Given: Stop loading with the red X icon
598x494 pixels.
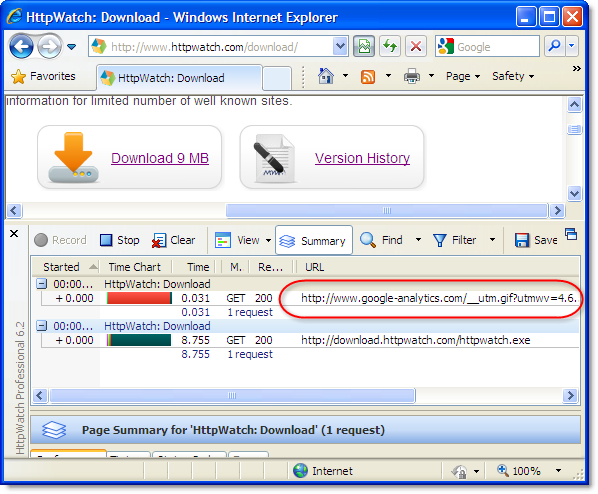Looking at the screenshot, I should pyautogui.click(x=416, y=47).
